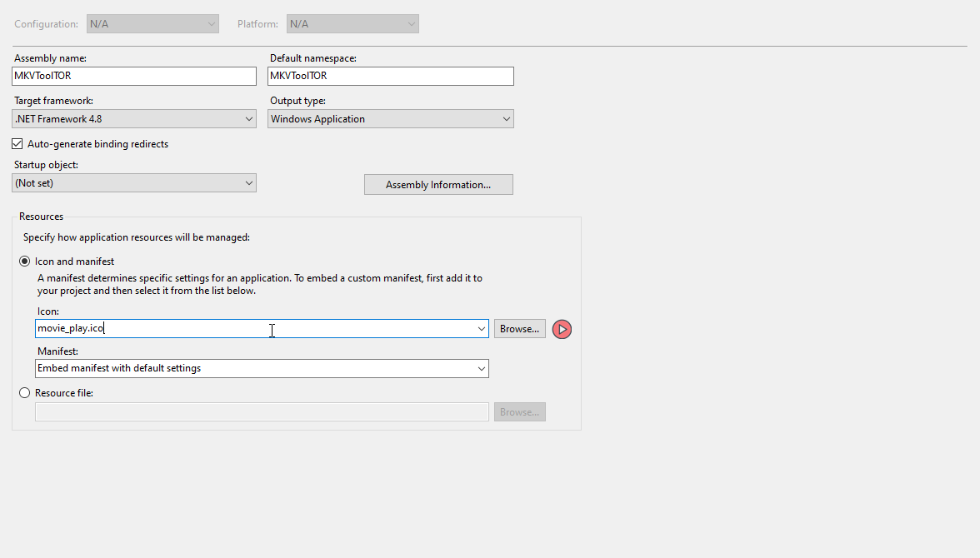Select the Icon and manifest radio option

click(25, 262)
